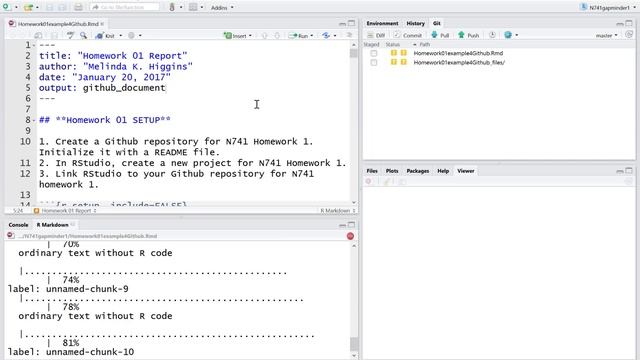This screenshot has width=640, height=360.
Task: Click the Viewer remove current icon
Action: 369,182
